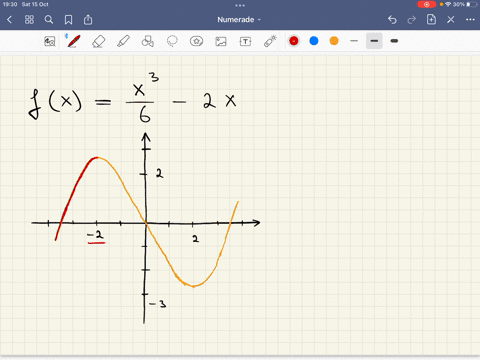Select the Pen tool
This screenshot has height=360, width=480.
[x=74, y=41]
